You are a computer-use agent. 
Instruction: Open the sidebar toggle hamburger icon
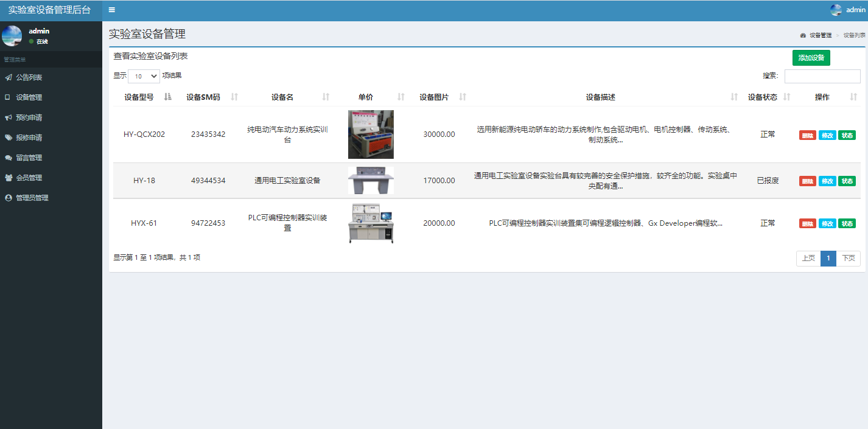(x=111, y=10)
